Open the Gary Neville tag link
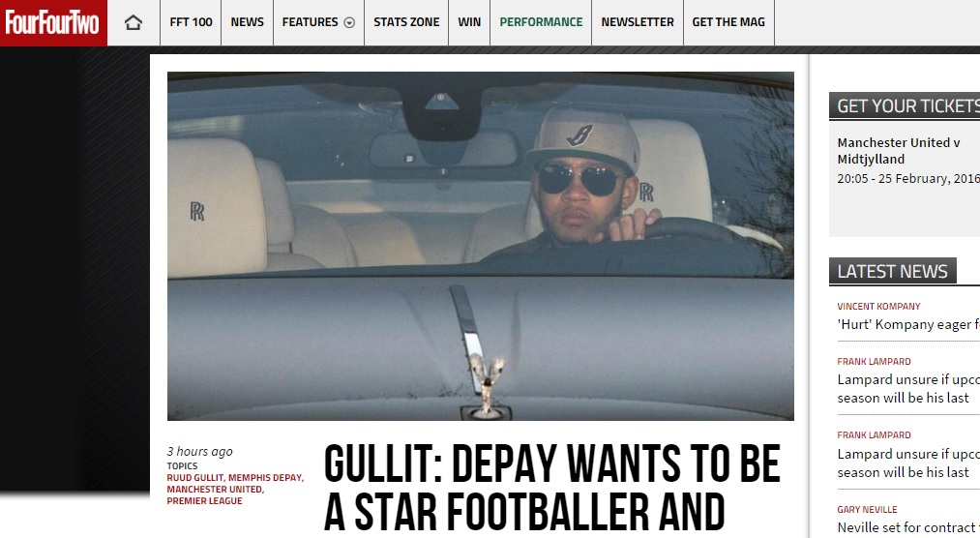 click(867, 509)
